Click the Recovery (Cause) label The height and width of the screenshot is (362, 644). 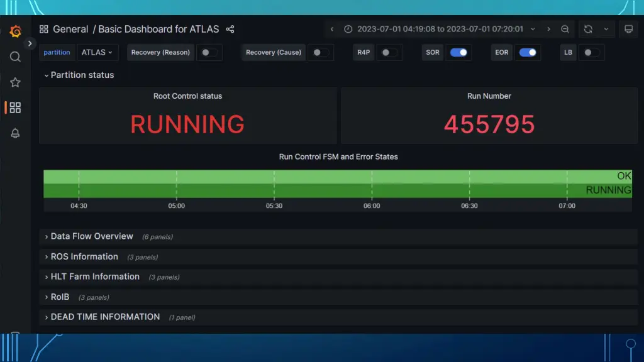tap(274, 53)
